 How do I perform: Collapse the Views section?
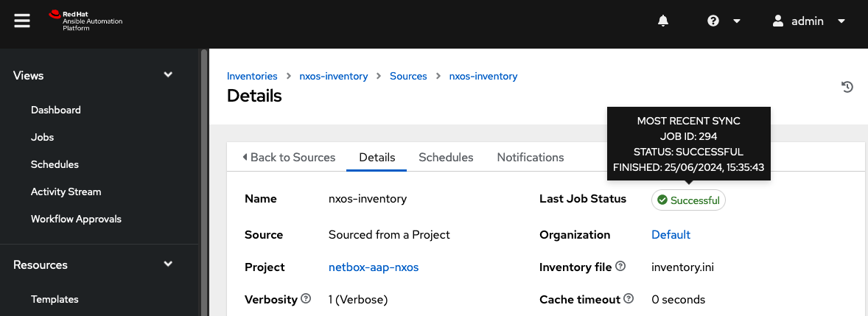coord(168,74)
